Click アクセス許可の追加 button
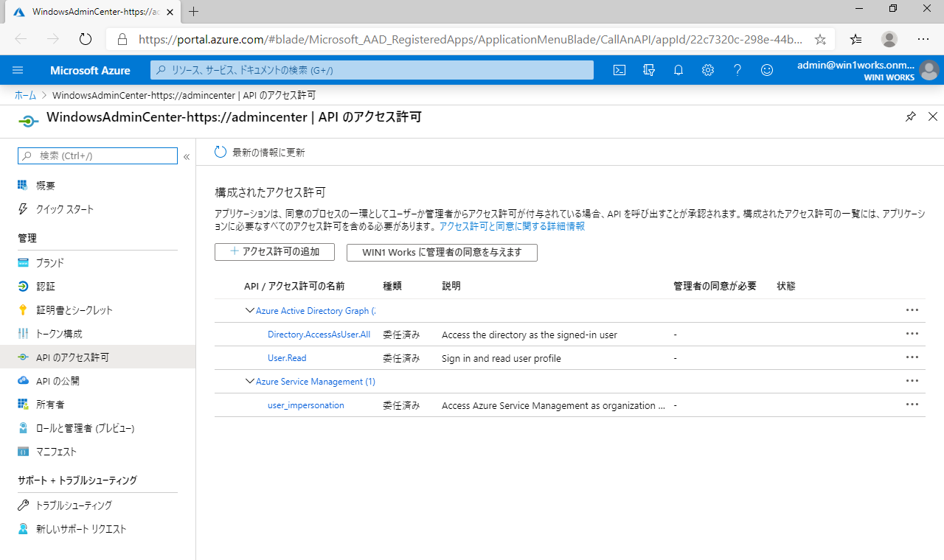 tap(274, 252)
